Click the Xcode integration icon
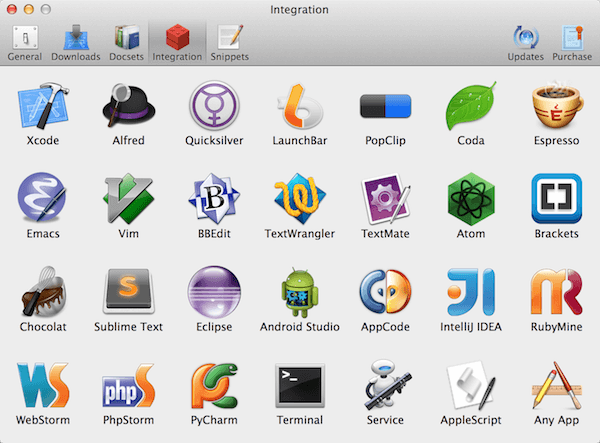 tap(43, 106)
